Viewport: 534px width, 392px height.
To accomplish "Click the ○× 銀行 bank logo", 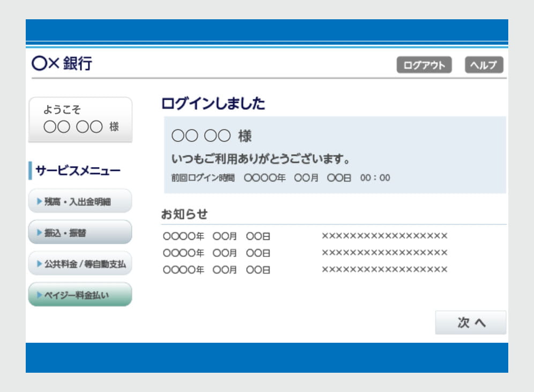I will tap(62, 64).
